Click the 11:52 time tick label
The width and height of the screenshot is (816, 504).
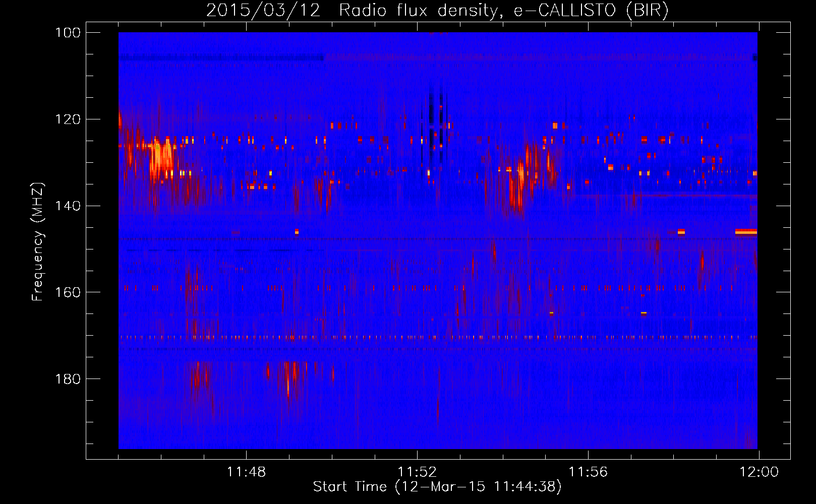[x=417, y=472]
